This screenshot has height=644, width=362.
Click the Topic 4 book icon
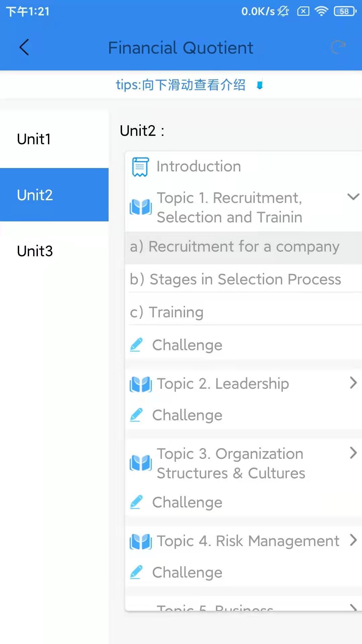[141, 541]
